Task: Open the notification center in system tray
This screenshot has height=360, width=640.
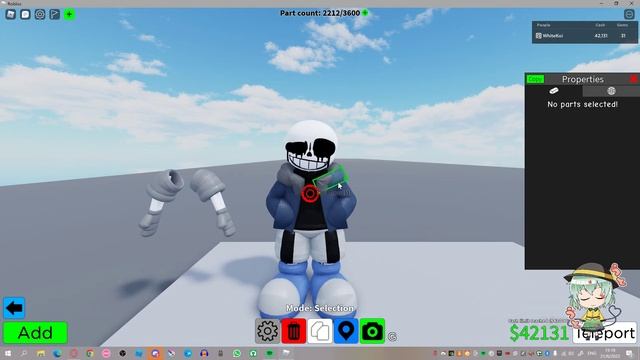Action: coord(629,353)
